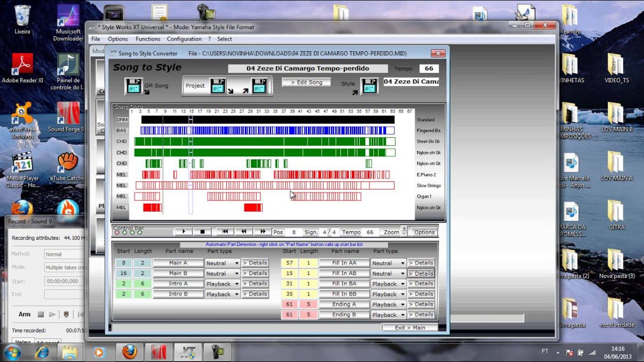Click the Media Player Classic desktop icon
This screenshot has height=362, width=644.
pyautogui.click(x=23, y=170)
